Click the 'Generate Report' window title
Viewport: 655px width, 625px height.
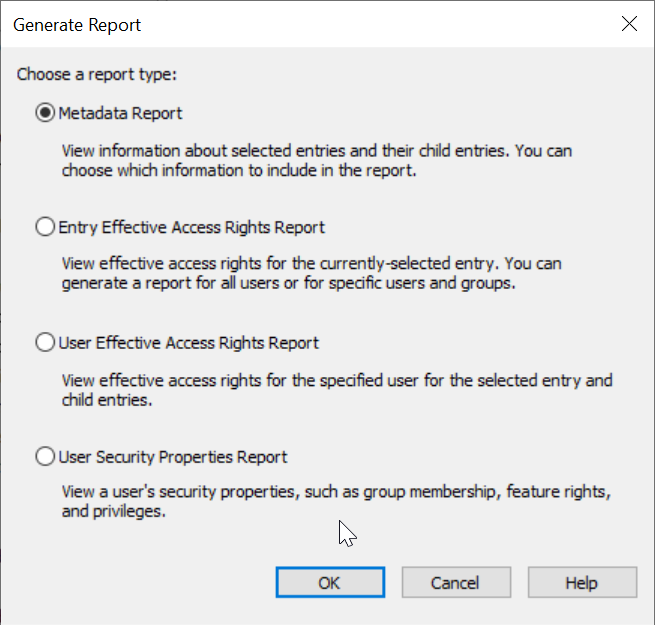click(x=77, y=25)
